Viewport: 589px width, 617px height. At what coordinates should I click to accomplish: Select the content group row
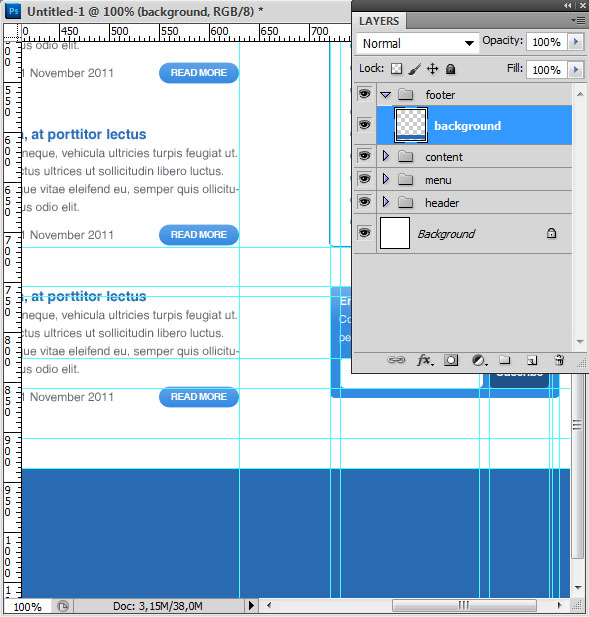(474, 157)
